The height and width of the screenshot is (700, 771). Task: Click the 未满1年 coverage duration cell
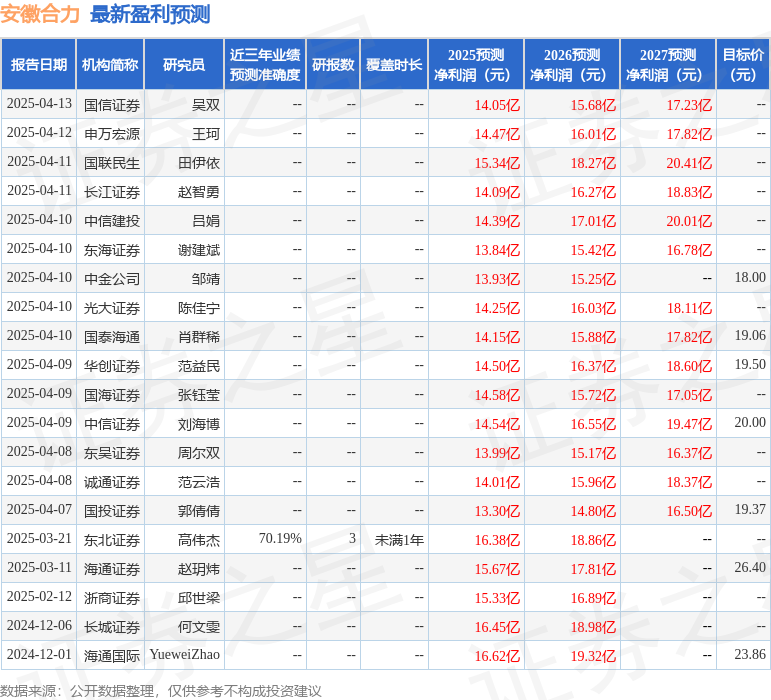(399, 540)
